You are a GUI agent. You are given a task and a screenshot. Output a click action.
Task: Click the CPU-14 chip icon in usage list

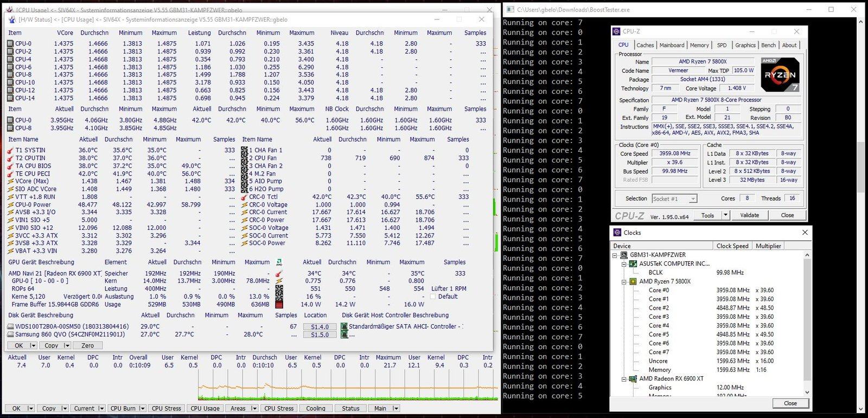pos(10,98)
